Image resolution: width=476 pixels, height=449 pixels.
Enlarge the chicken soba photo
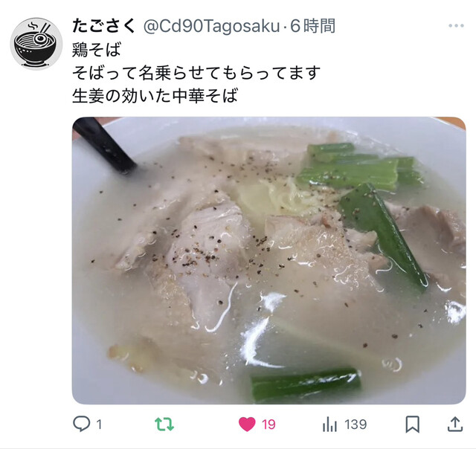(268, 260)
